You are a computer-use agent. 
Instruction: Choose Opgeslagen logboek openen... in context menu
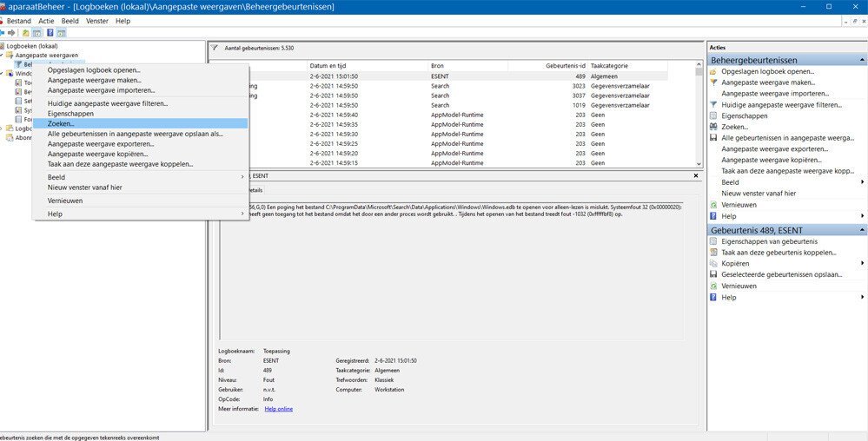(141, 70)
